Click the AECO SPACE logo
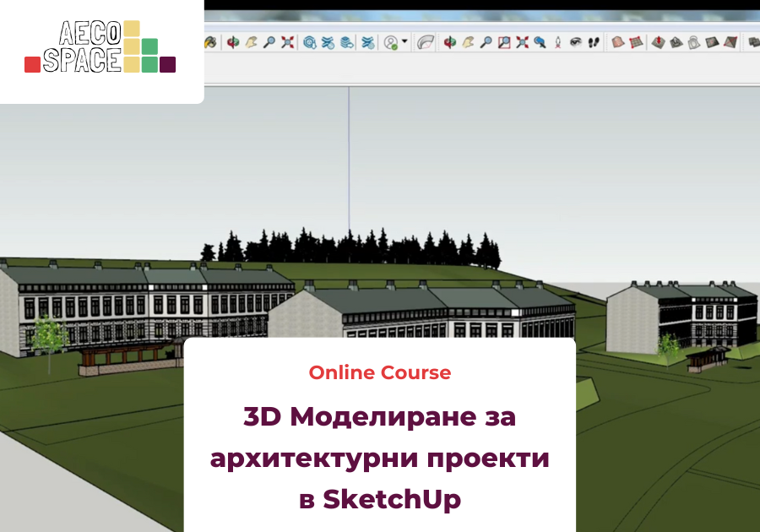Image resolution: width=760 pixels, height=532 pixels. click(x=100, y=47)
